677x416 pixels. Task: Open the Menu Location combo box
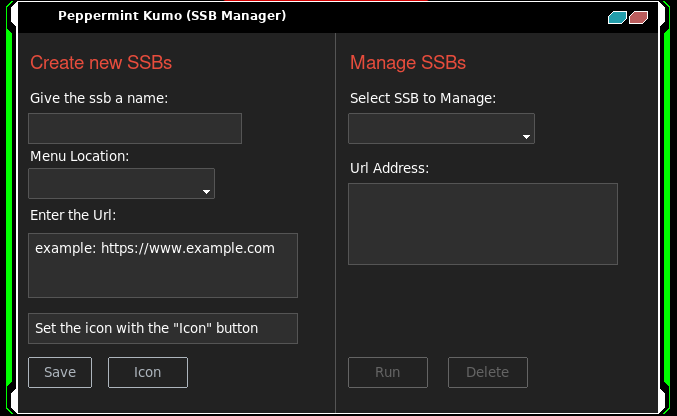[121, 184]
